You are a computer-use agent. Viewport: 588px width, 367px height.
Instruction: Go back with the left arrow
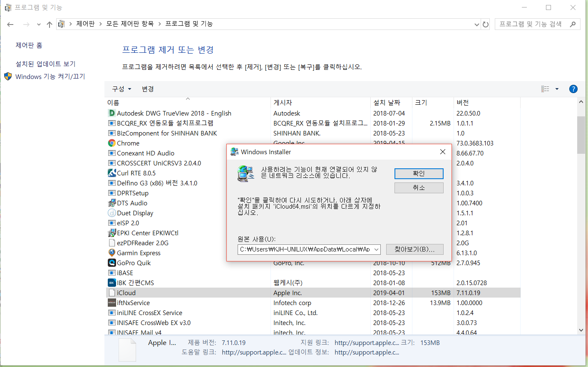[10, 25]
